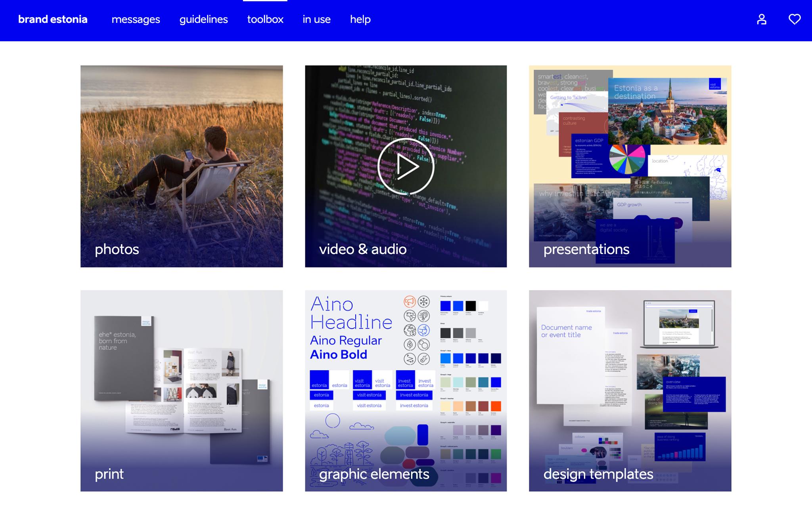Open the guidelines menu item
Viewport: 812px width, 508px height.
coord(203,19)
